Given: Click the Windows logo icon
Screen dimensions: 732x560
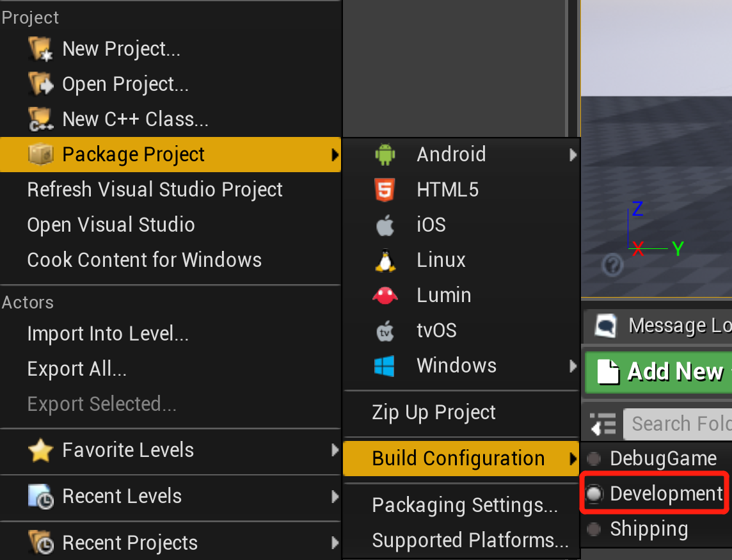Looking at the screenshot, I should pos(385,366).
